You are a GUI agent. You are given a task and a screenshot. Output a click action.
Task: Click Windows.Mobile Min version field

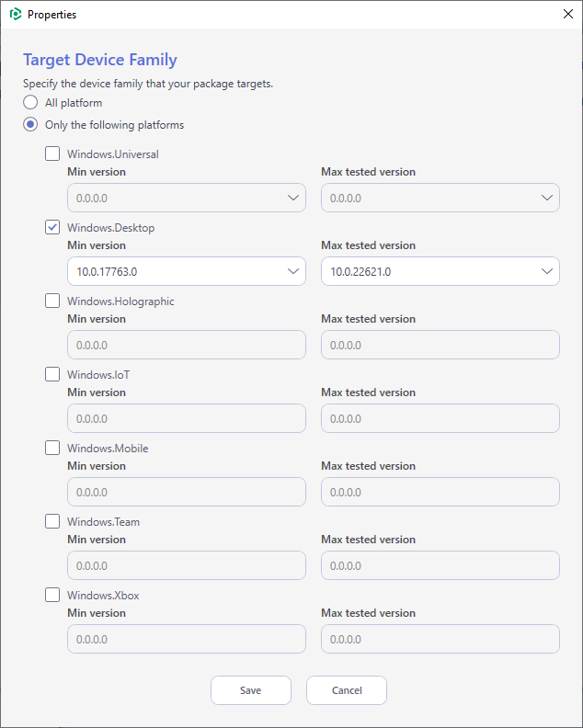[187, 492]
